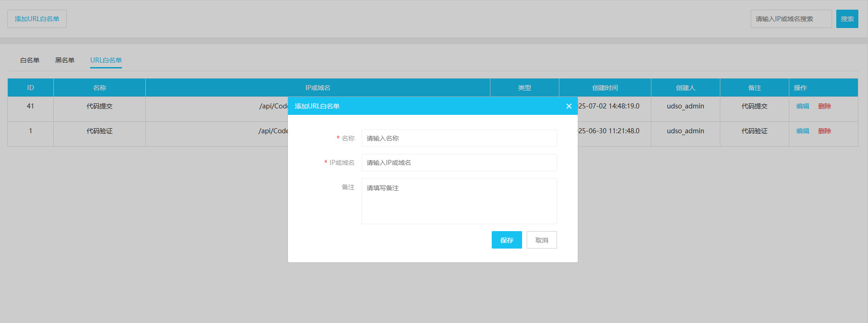Close the 添加URL白名单 dialog with the X
This screenshot has height=323, width=868.
click(x=569, y=106)
